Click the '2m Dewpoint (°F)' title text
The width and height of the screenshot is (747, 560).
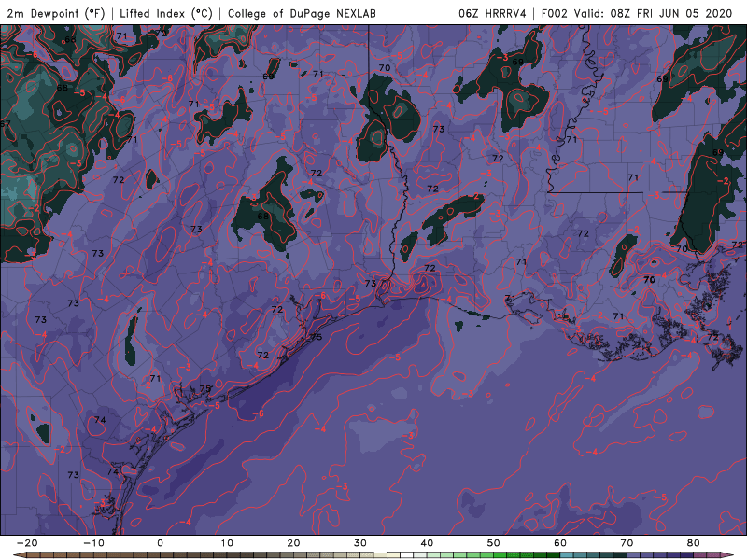pyautogui.click(x=55, y=13)
